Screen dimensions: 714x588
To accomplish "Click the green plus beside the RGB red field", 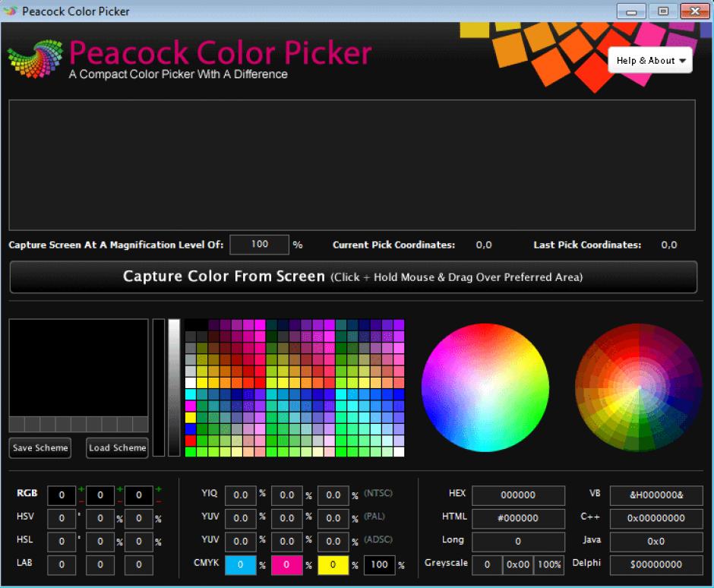I will 81,489.
